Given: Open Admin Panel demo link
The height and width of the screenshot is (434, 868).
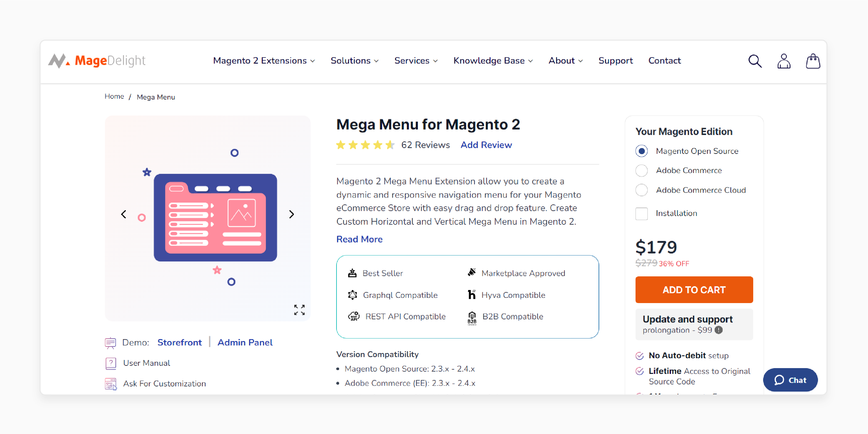Looking at the screenshot, I should (x=245, y=343).
